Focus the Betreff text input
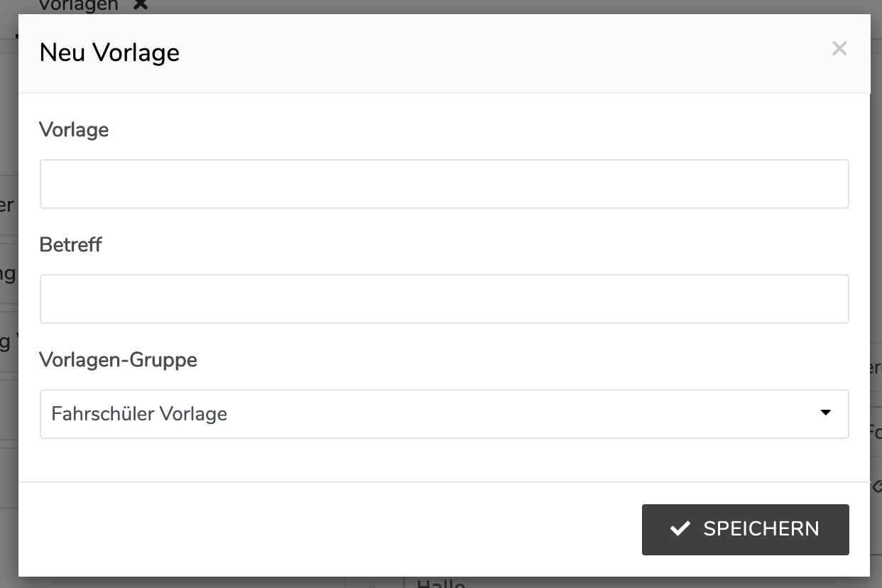Screen dimensions: 882x588 tap(444, 299)
